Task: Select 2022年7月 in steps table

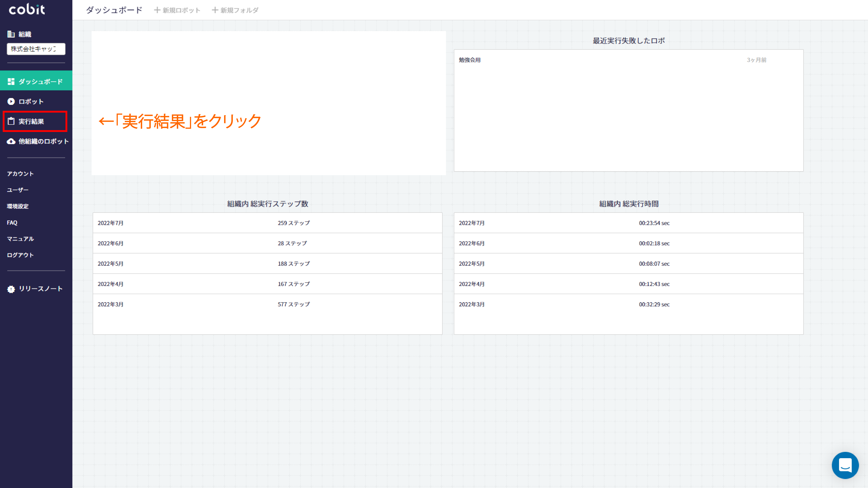Action: [111, 223]
